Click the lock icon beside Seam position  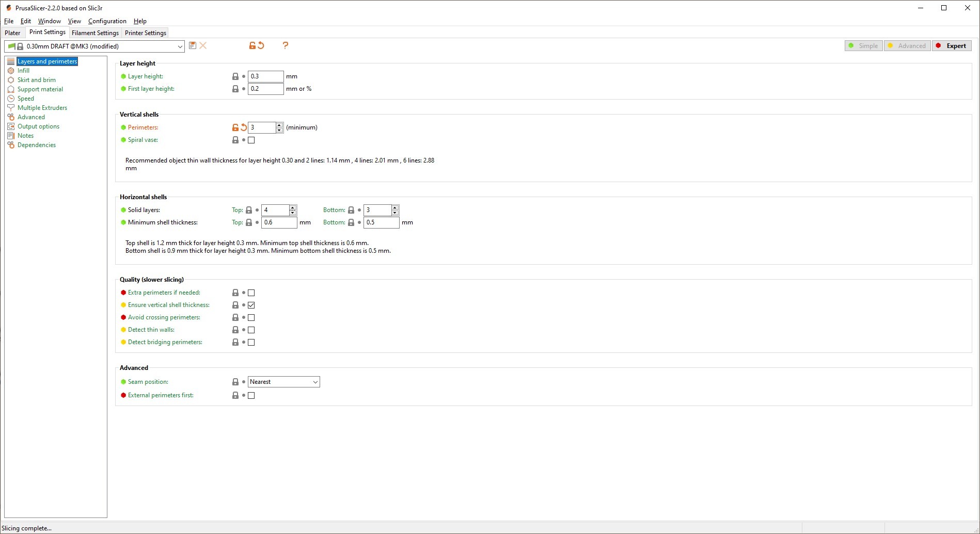point(235,382)
